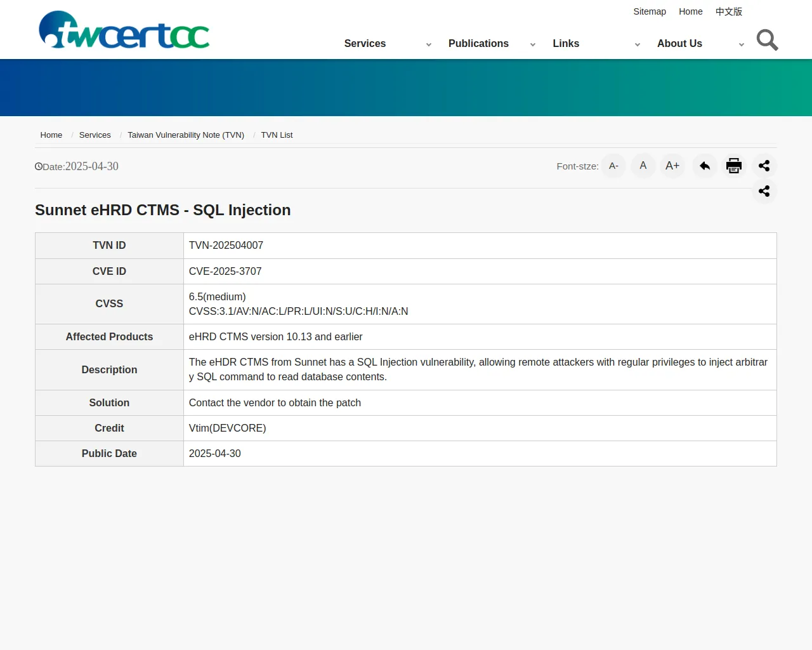
Task: Decrease font size with A- button
Action: [613, 166]
